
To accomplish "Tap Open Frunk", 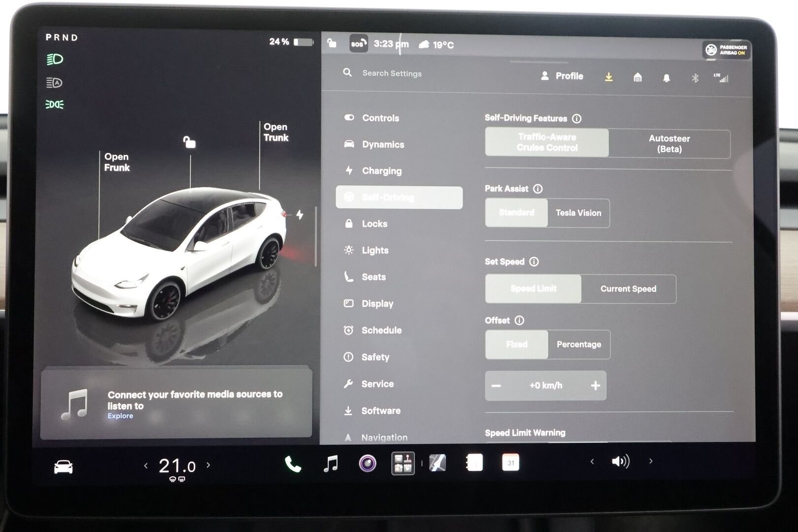I will 117,162.
